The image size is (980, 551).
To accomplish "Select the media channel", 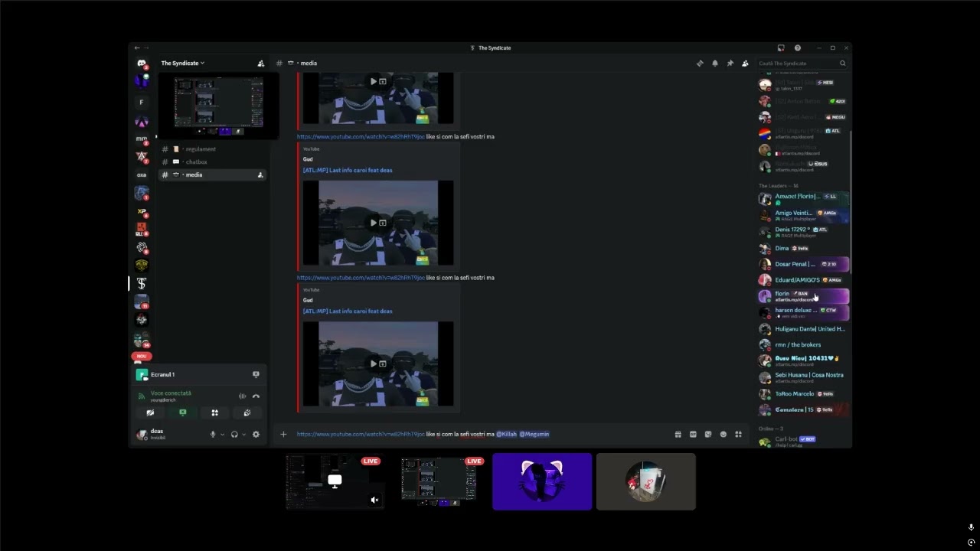I will click(x=212, y=174).
